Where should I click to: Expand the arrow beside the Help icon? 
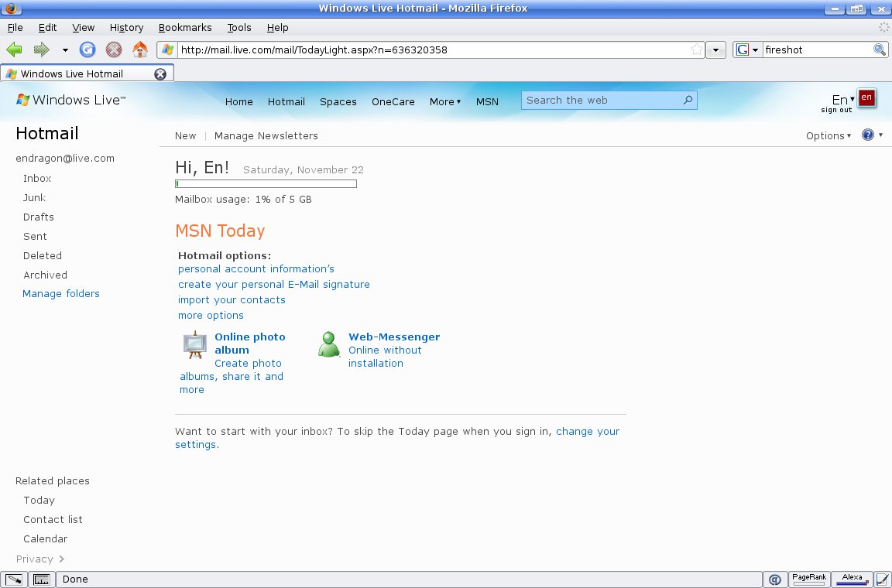click(x=880, y=135)
